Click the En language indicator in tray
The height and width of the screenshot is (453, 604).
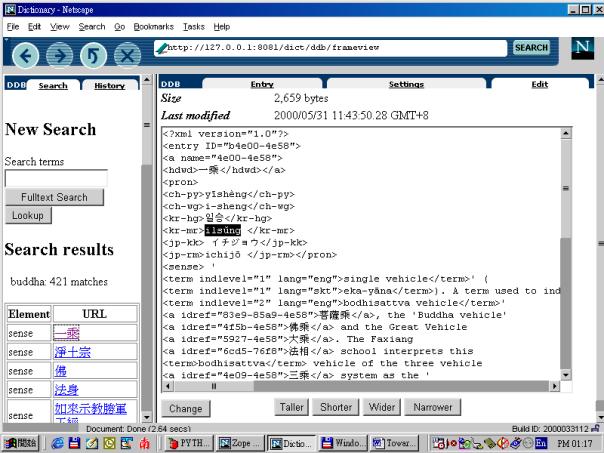(x=541, y=443)
